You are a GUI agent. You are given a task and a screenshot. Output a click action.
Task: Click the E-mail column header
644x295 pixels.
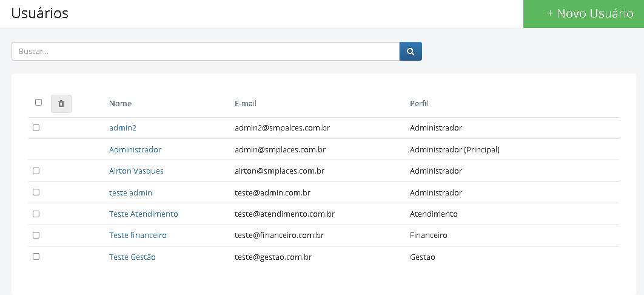coord(246,104)
